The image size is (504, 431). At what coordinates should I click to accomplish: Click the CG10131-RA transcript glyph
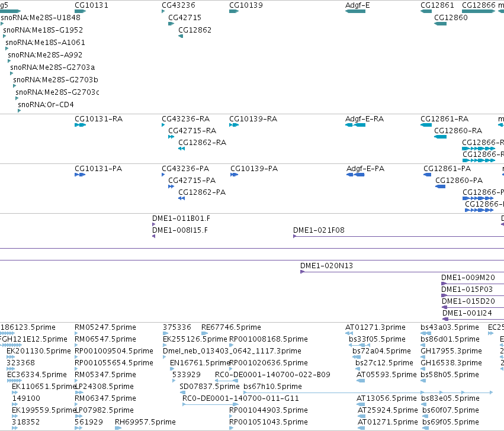80,125
